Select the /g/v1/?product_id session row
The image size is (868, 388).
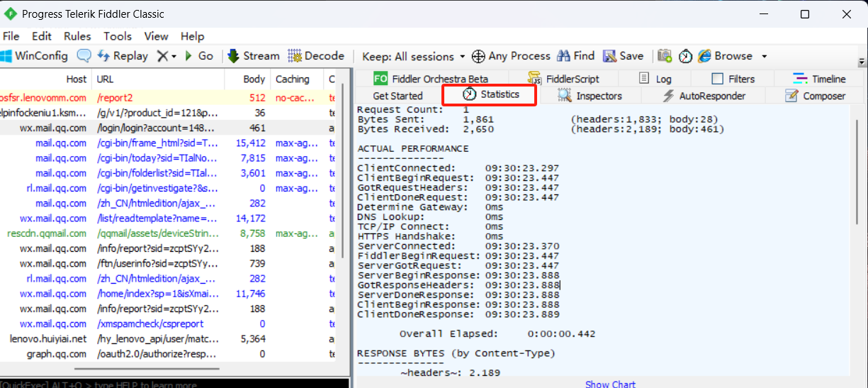pos(169,113)
